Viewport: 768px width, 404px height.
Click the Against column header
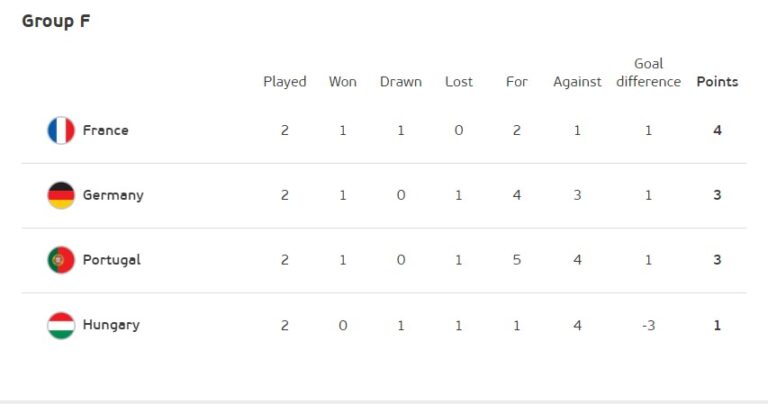tap(577, 82)
